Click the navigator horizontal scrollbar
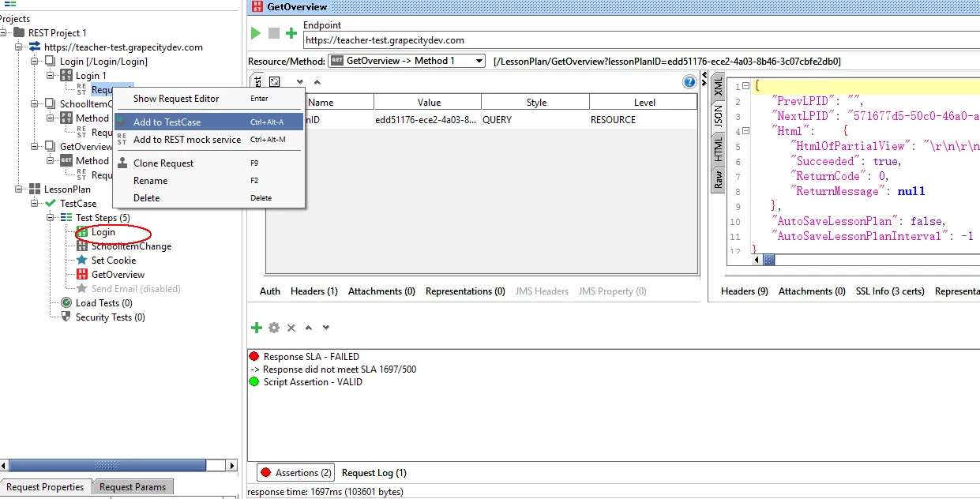Screen dimensions: 980x499 [x=118, y=466]
